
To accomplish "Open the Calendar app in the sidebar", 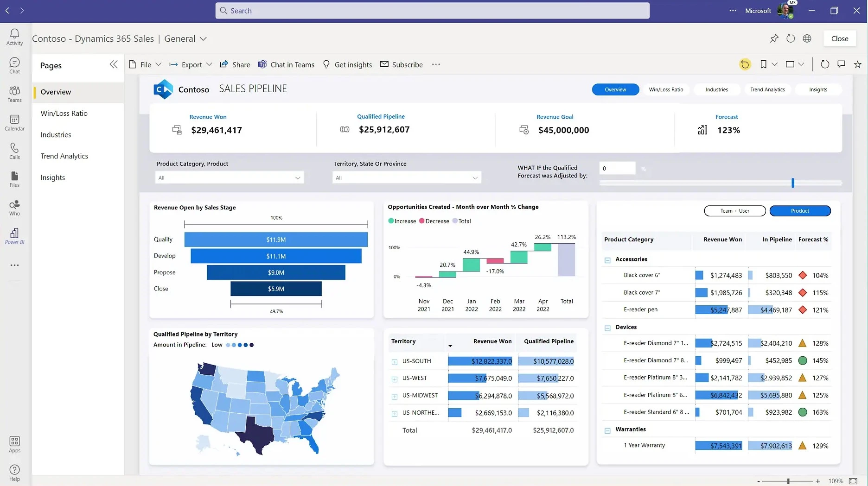I will coord(14,122).
